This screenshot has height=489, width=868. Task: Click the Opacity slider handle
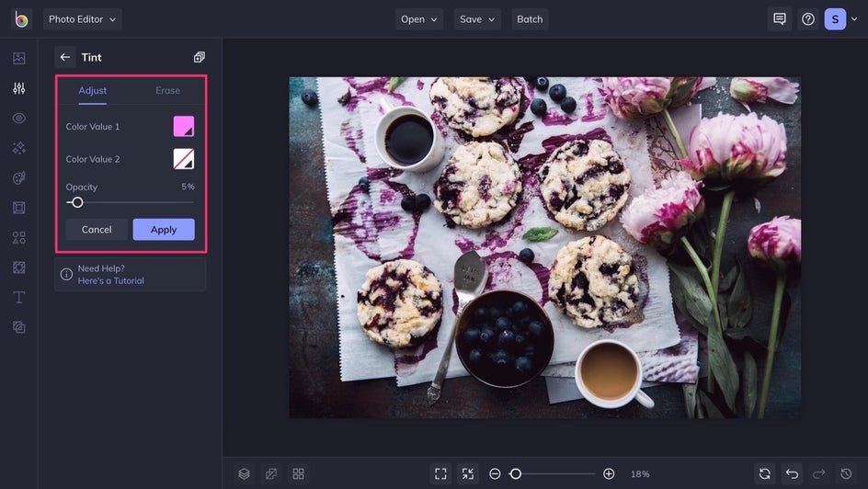point(77,202)
